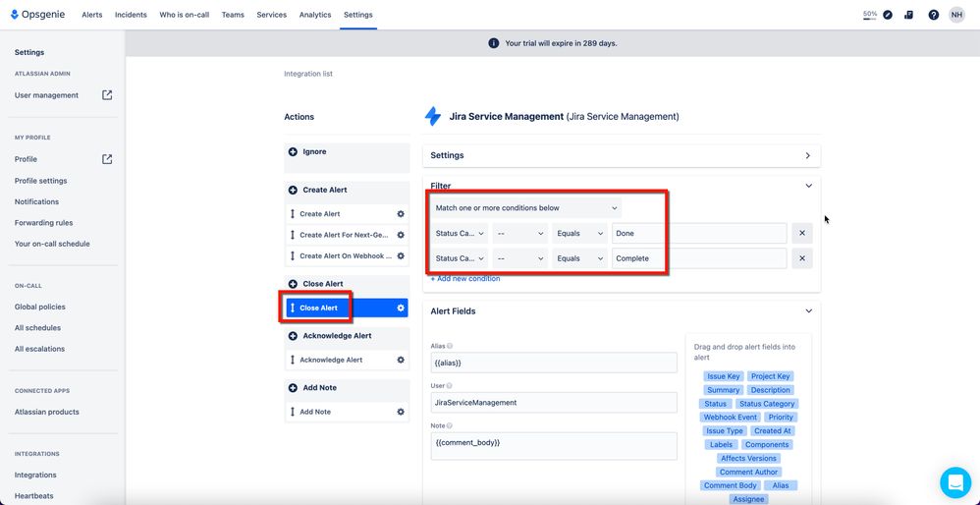Image resolution: width=980 pixels, height=505 pixels.
Task: Add a new Close Alert action
Action: (x=293, y=284)
